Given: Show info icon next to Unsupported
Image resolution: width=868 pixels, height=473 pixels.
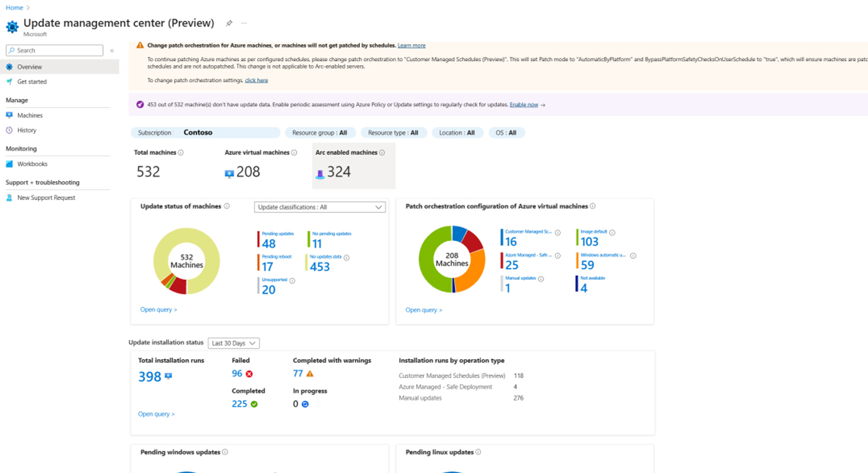Looking at the screenshot, I should tap(292, 281).
